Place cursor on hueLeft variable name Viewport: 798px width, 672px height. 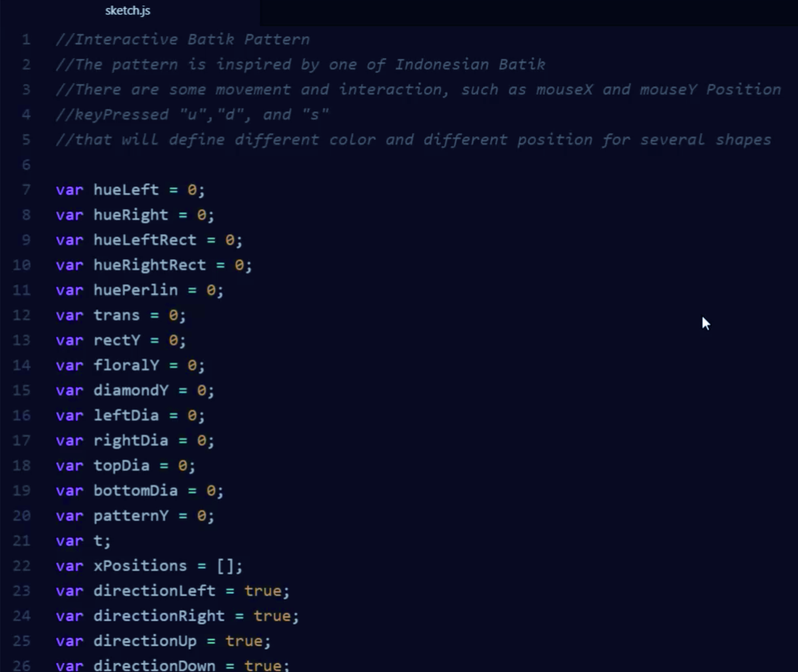coord(126,190)
